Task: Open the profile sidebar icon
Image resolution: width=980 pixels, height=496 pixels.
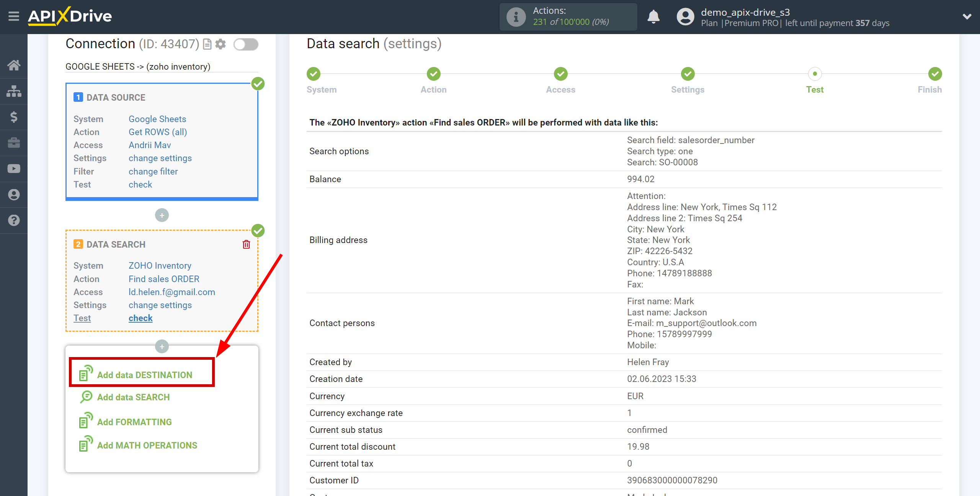Action: (14, 195)
